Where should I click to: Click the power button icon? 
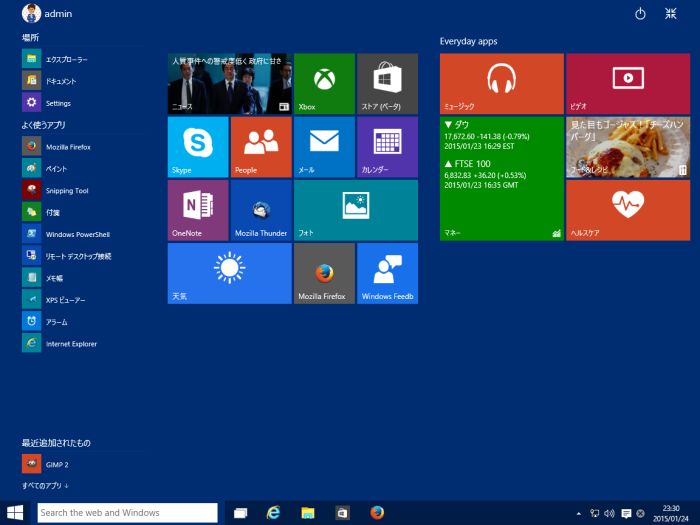(x=641, y=14)
